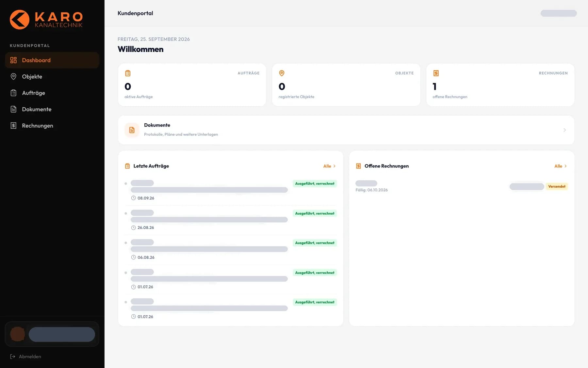
Task: Open Objekte in the sidebar
Action: tap(52, 77)
